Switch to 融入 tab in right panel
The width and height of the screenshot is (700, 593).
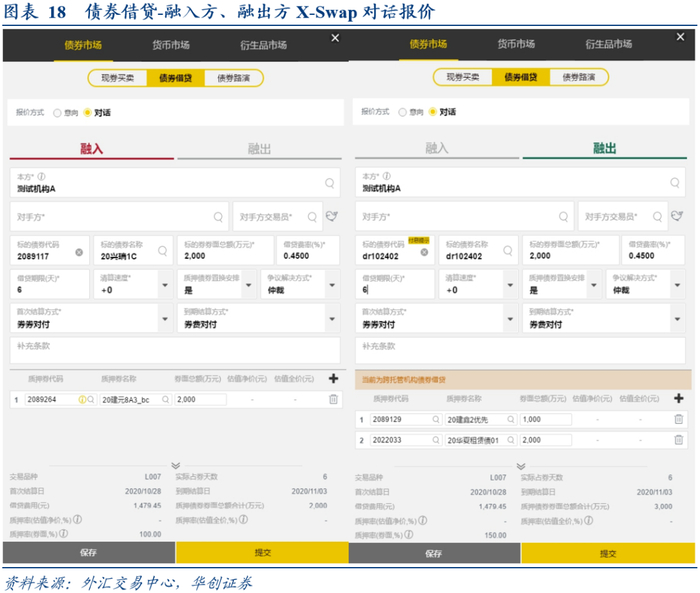[x=437, y=148]
